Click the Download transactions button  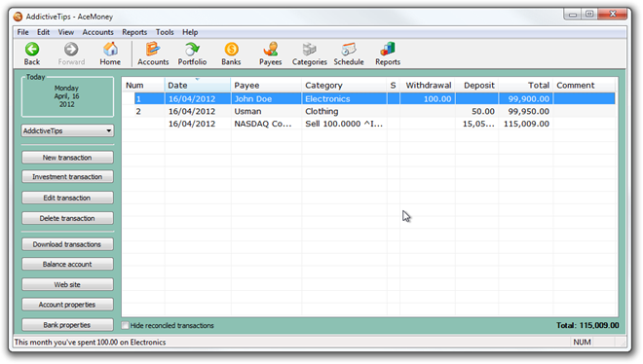point(67,244)
